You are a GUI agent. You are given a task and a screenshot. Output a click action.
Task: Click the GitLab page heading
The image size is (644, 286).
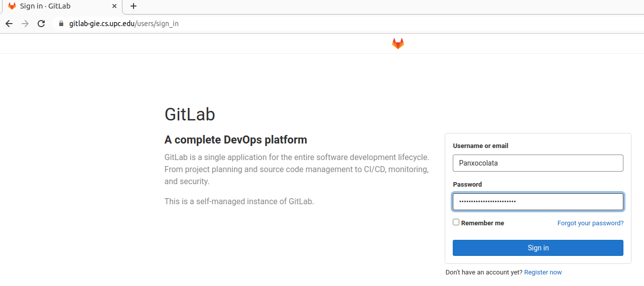(x=190, y=114)
